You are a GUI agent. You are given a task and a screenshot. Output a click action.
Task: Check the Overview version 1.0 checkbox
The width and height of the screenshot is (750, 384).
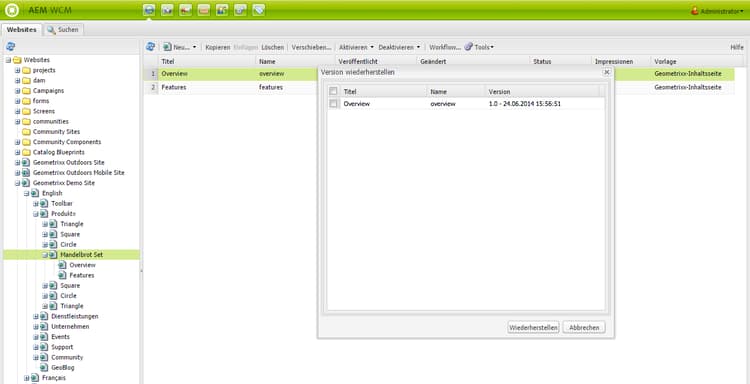[x=333, y=103]
